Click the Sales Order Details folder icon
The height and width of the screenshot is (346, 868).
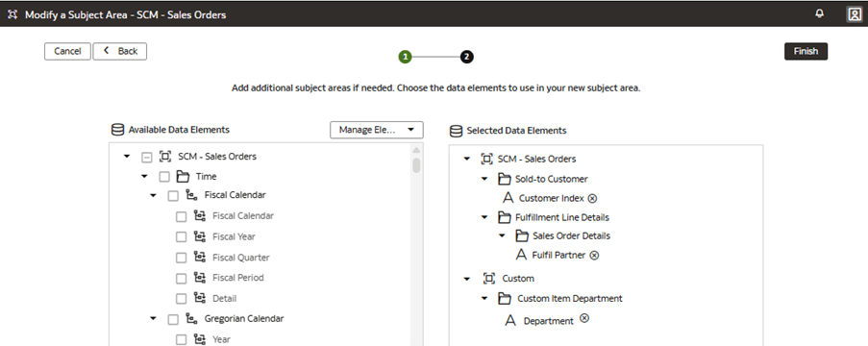click(x=522, y=235)
